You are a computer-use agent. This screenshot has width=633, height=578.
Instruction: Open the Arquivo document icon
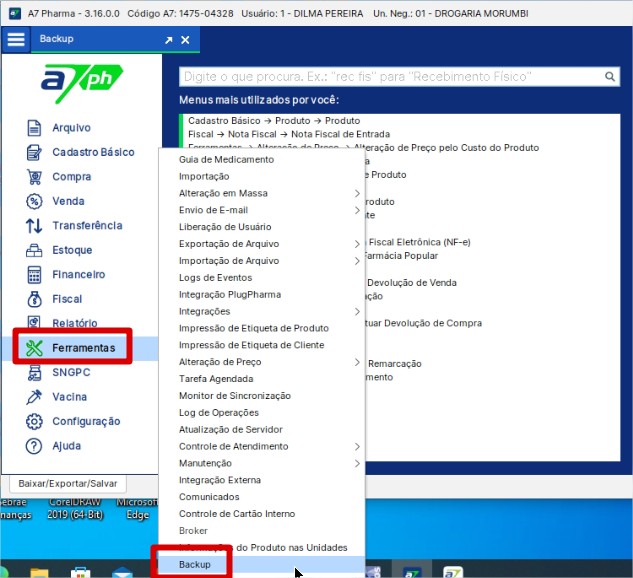33,128
